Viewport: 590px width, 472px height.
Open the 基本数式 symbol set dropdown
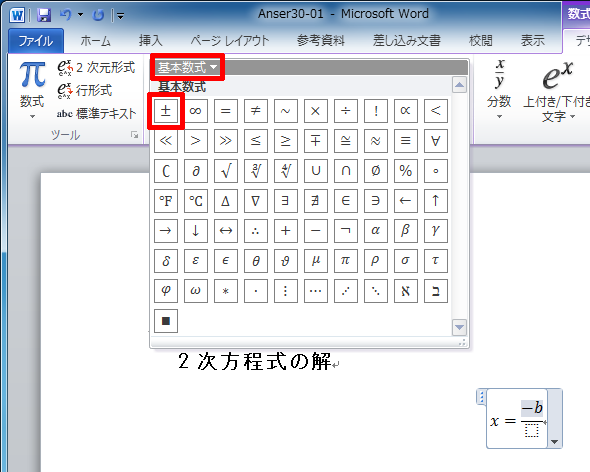coord(187,68)
